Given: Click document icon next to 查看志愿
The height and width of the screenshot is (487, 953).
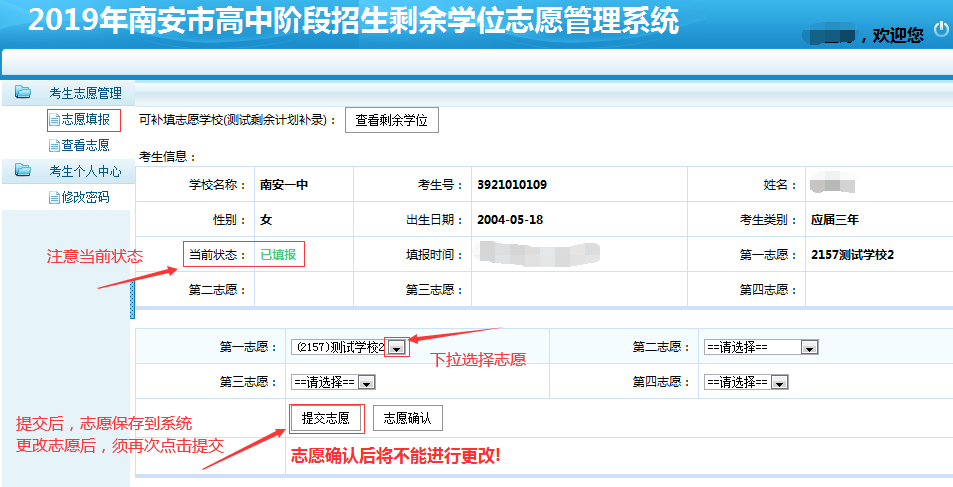Looking at the screenshot, I should click(55, 146).
